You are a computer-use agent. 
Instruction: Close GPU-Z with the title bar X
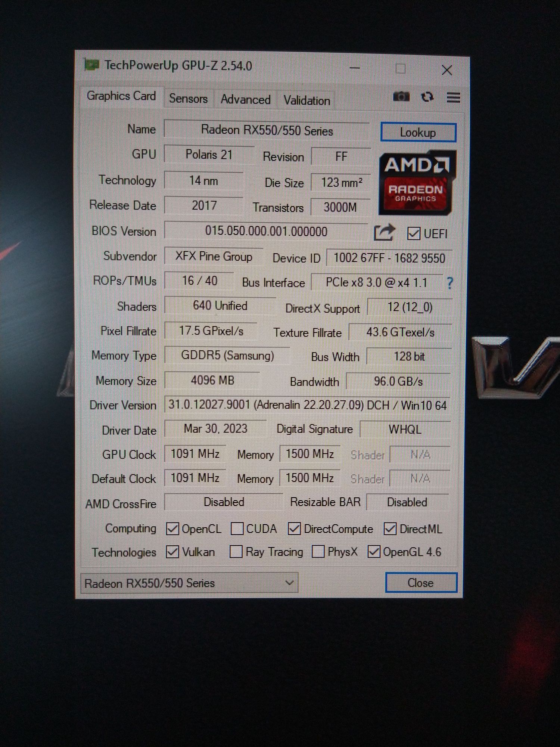tap(447, 70)
